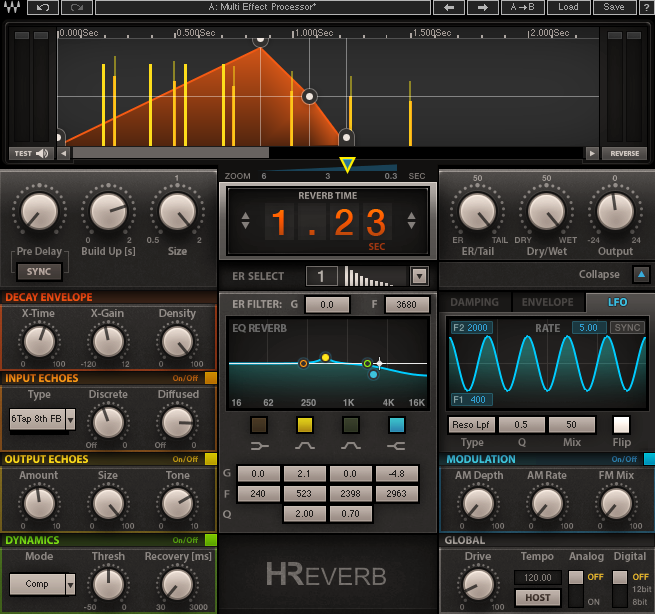
Task: Open help with the question mark button
Action: 646,8
